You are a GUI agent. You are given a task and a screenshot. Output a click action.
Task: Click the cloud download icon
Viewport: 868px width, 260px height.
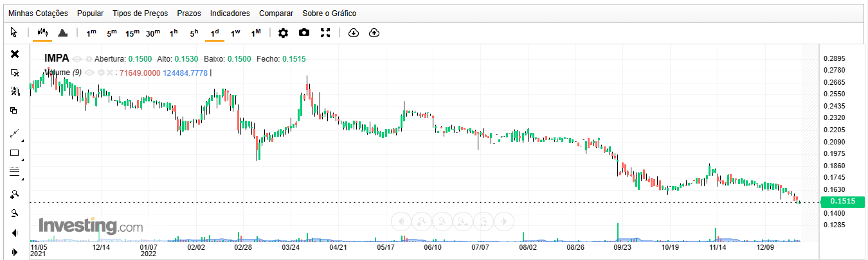tap(353, 32)
